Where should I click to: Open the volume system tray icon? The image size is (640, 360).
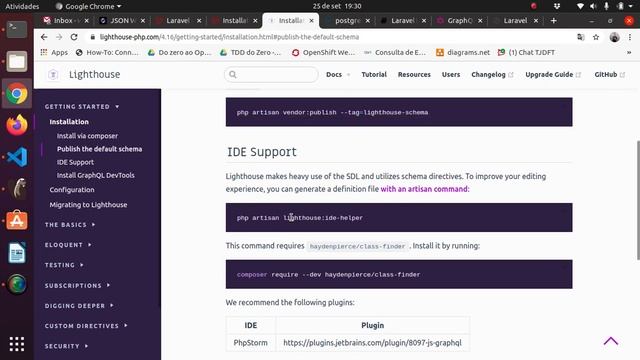pos(593,6)
